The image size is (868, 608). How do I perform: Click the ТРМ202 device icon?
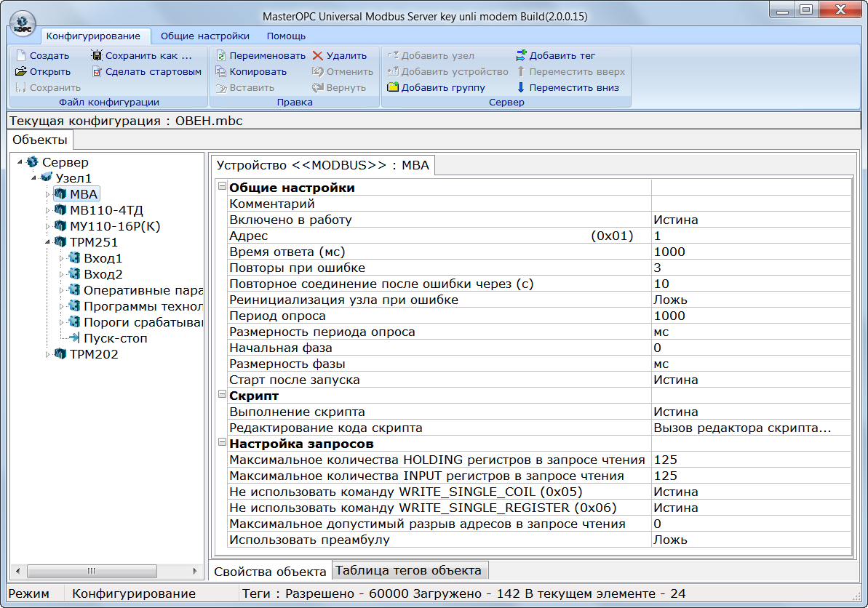tap(60, 353)
